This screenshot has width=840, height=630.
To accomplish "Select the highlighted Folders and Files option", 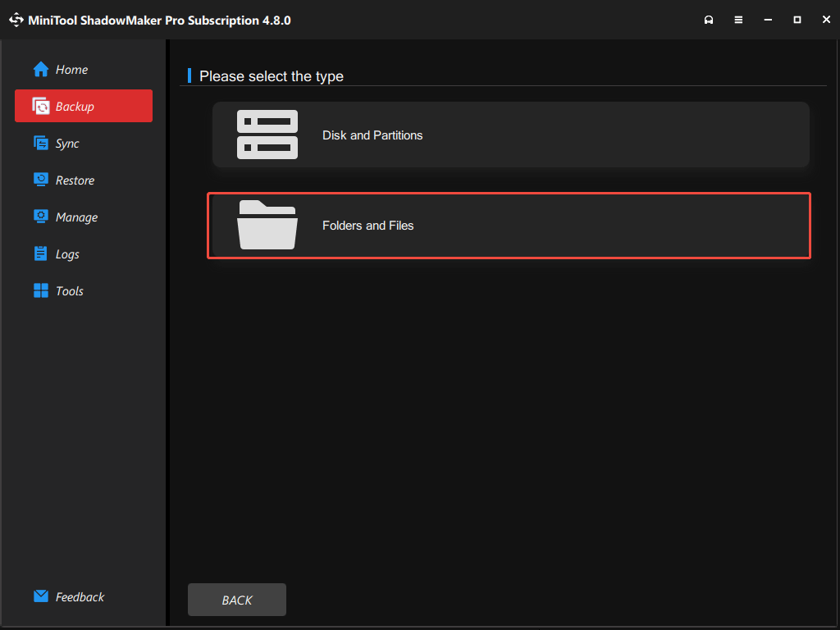I will [x=509, y=225].
